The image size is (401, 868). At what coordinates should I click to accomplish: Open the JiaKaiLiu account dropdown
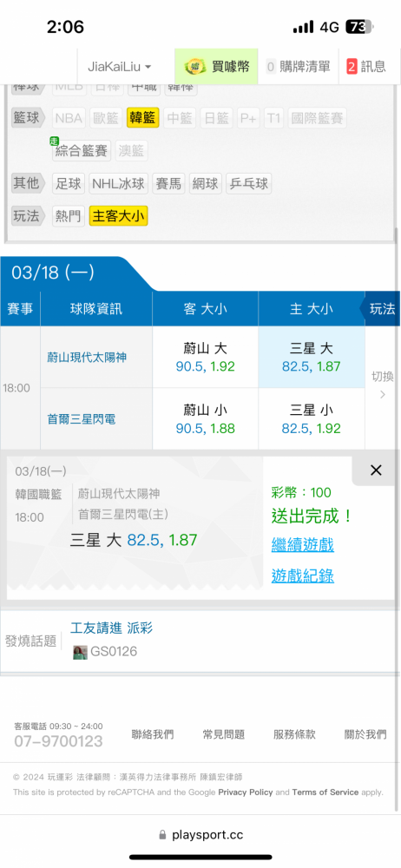click(x=119, y=67)
